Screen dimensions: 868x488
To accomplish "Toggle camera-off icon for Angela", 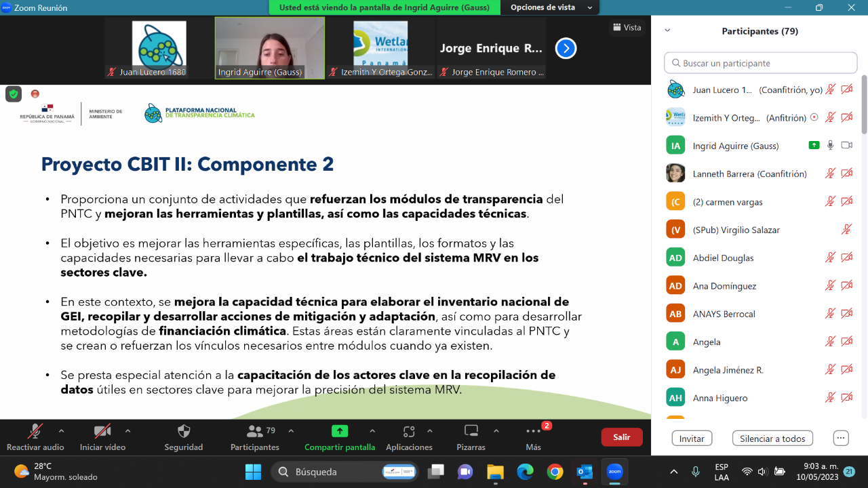I will pyautogui.click(x=847, y=342).
